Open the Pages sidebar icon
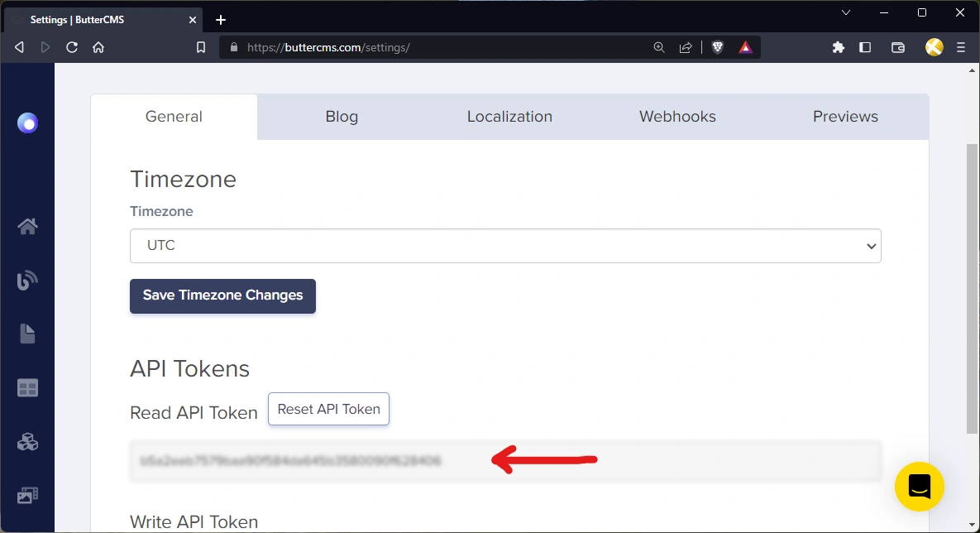Image resolution: width=980 pixels, height=533 pixels. point(27,334)
